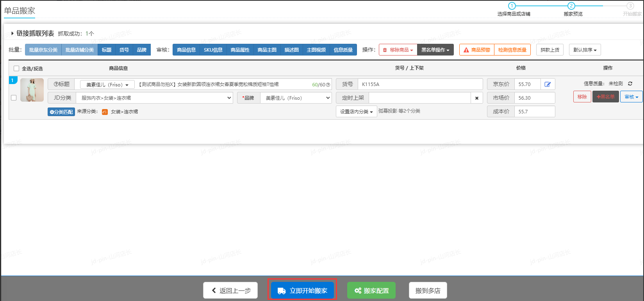Open the JD分类 category dropdown
This screenshot has height=301, width=644.
154,98
